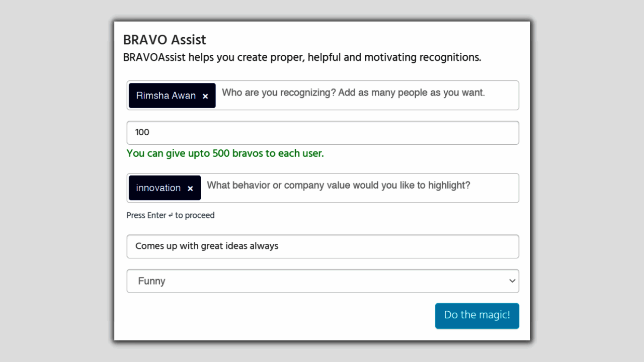
Task: Expand the tone selection combo box
Action: click(x=323, y=281)
